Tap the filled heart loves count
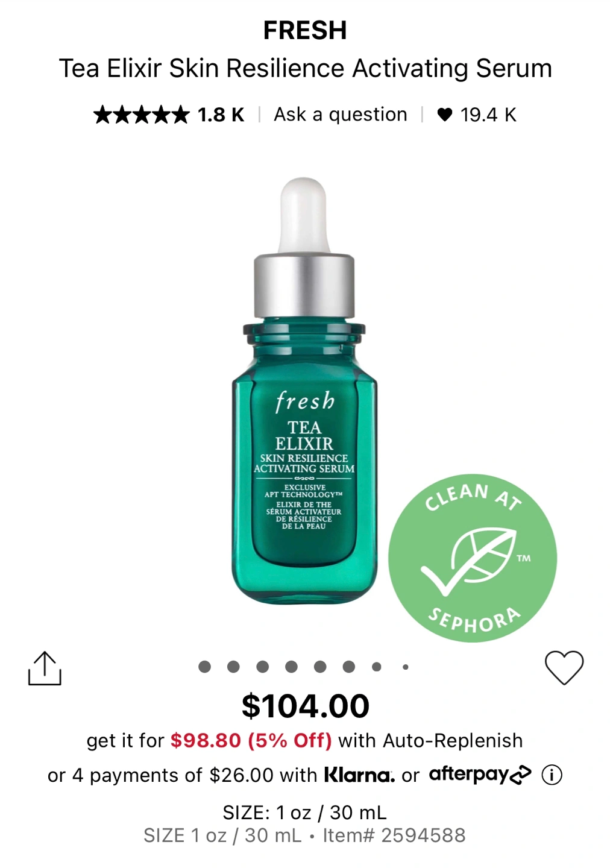The width and height of the screenshot is (610, 868). [477, 115]
